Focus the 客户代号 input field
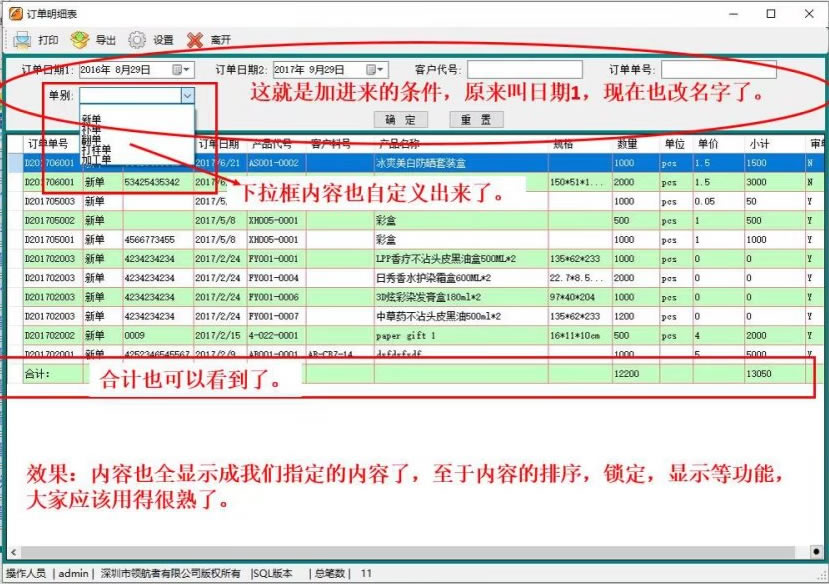Viewport: 829px width, 584px height. pos(524,69)
